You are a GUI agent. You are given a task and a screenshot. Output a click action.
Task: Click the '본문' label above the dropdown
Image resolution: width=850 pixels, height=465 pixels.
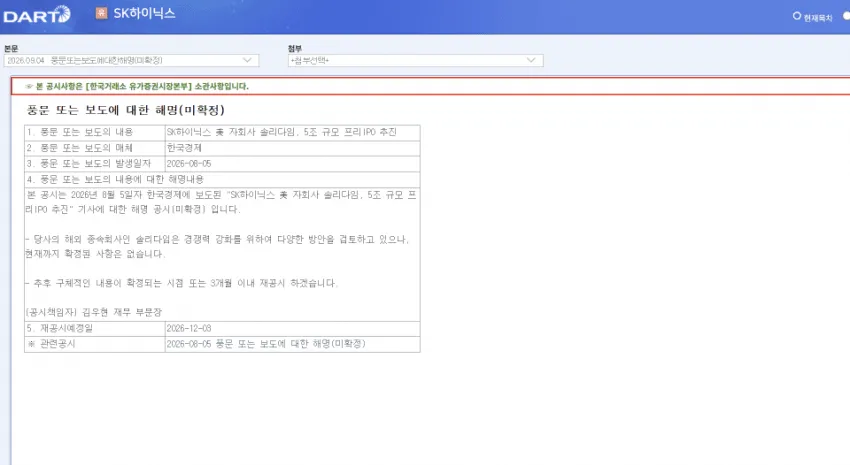pos(11,49)
